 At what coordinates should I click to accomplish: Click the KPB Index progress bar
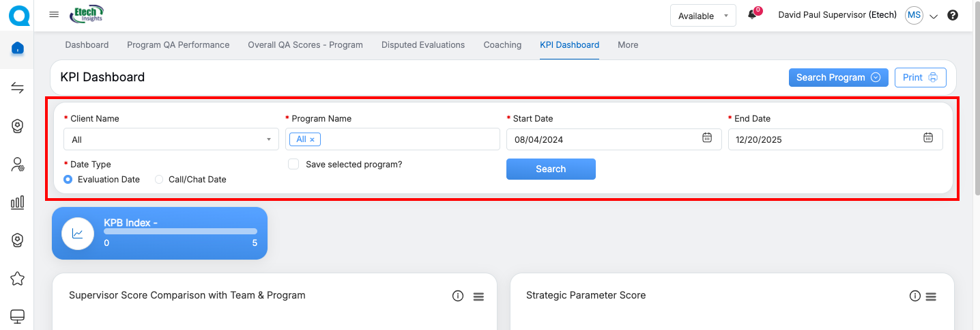pyautogui.click(x=180, y=232)
